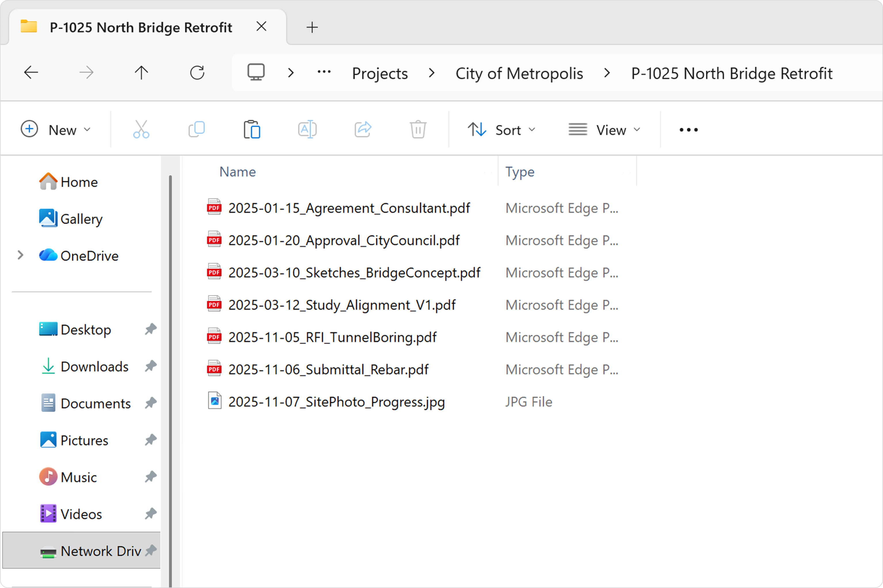Select 2025-11-05_RFI_TunnelBoring.pdf file
The height and width of the screenshot is (588, 883).
(332, 337)
